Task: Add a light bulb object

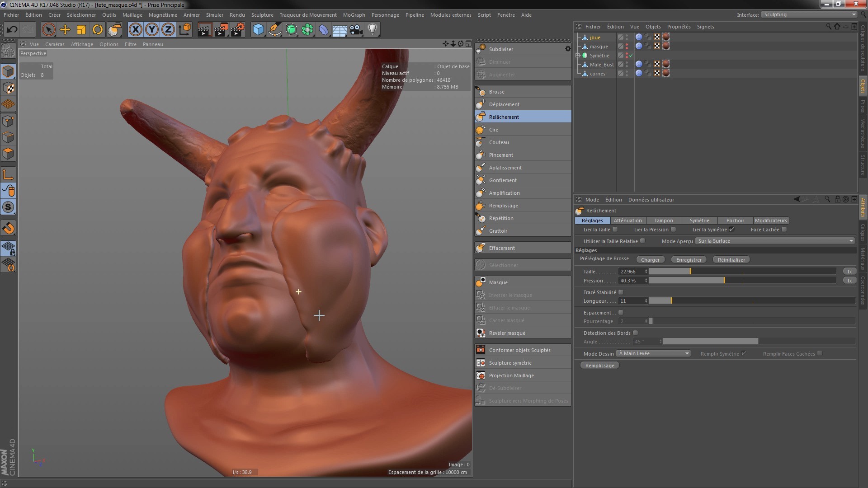Action: 372,30
